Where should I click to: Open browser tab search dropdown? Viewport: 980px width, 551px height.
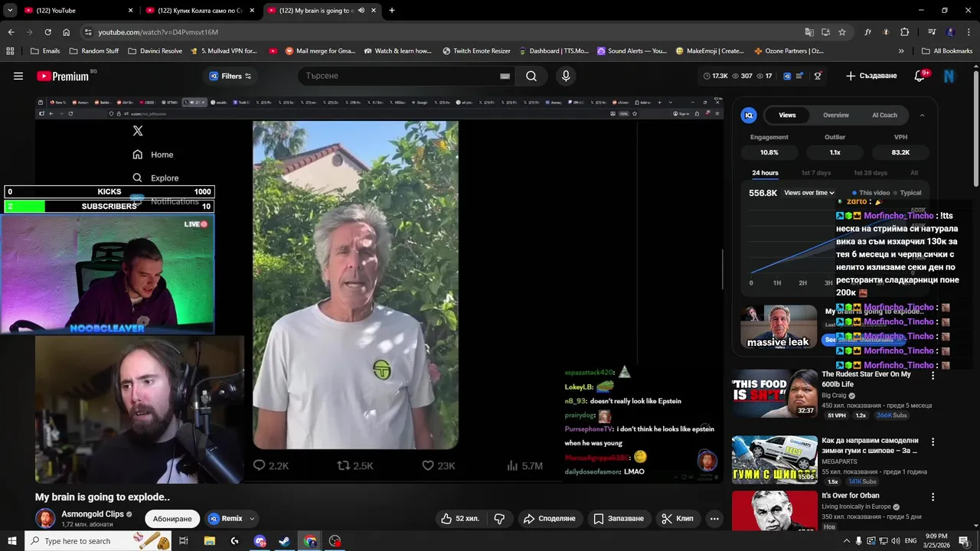[x=10, y=11]
